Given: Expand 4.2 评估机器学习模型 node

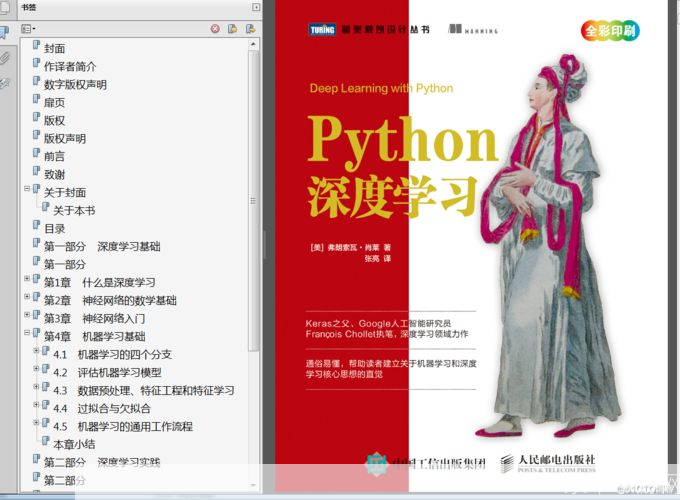Looking at the screenshot, I should tap(36, 369).
